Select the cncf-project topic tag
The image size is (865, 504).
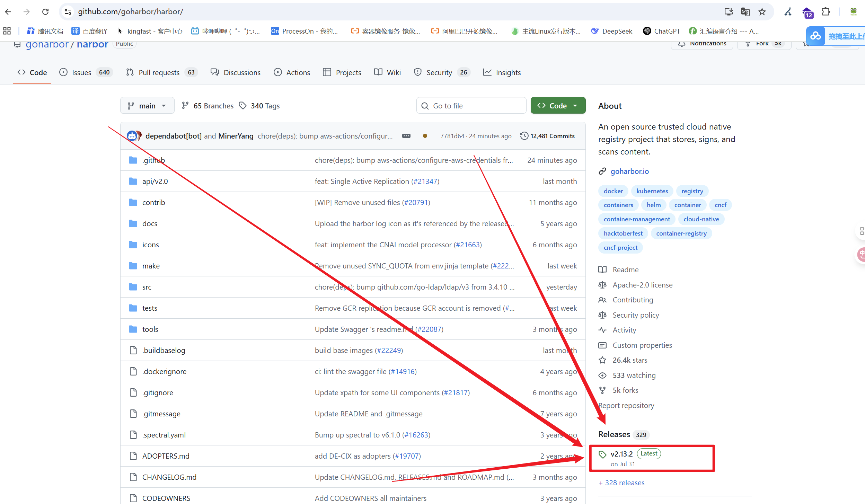(x=620, y=247)
